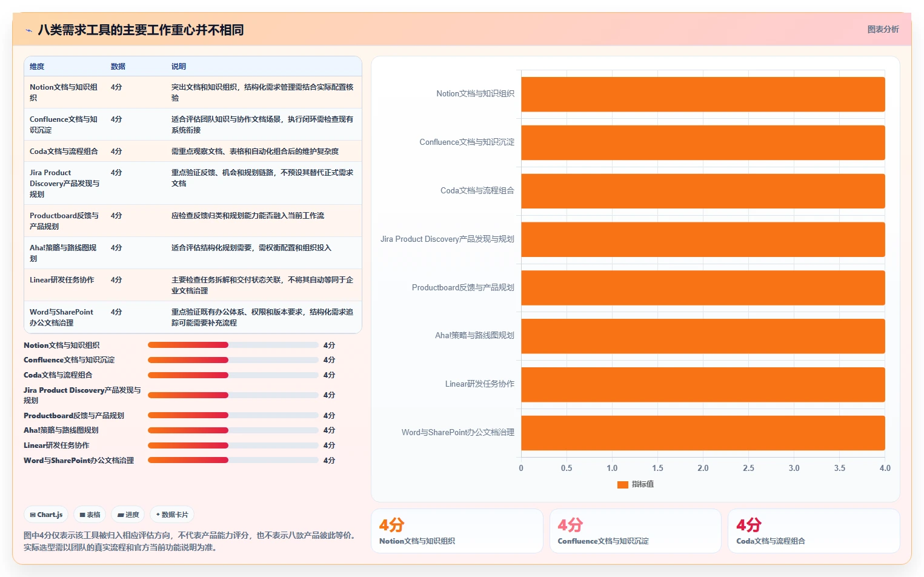Screen dimensions: 924x577
Task: Select the 进度 chip
Action: click(128, 515)
